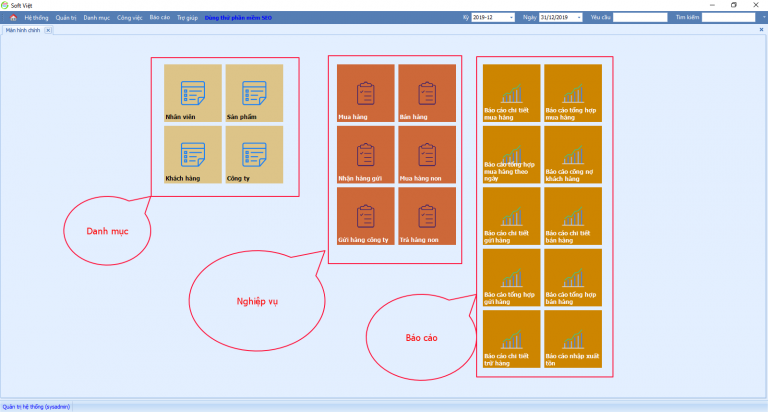Launch the Mua hàng transaction tile
Image resolution: width=768 pixels, height=412 pixels.
pos(365,93)
